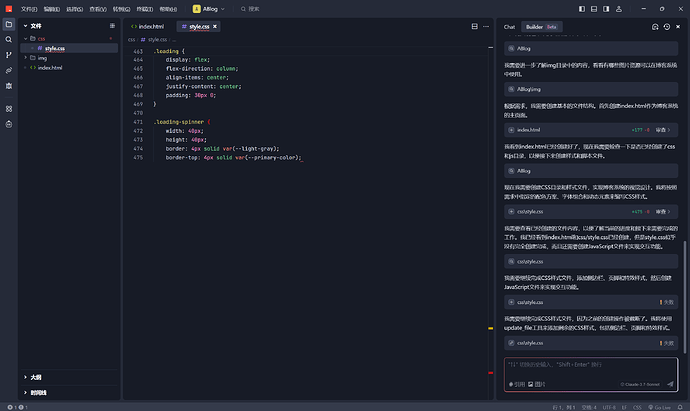Screen dimensions: 690x411
Task: Switch to the Chat tab
Action: coord(509,27)
